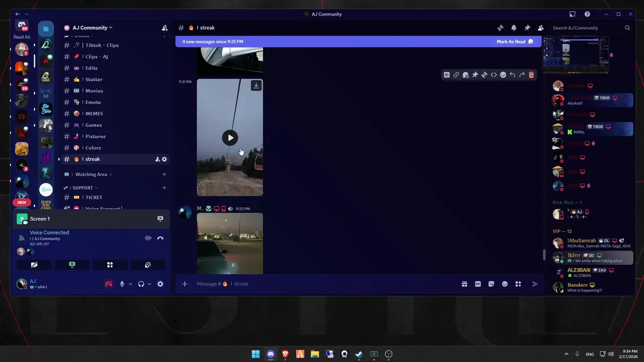
Task: Reply to the message using the reply arrow
Action: (512, 75)
